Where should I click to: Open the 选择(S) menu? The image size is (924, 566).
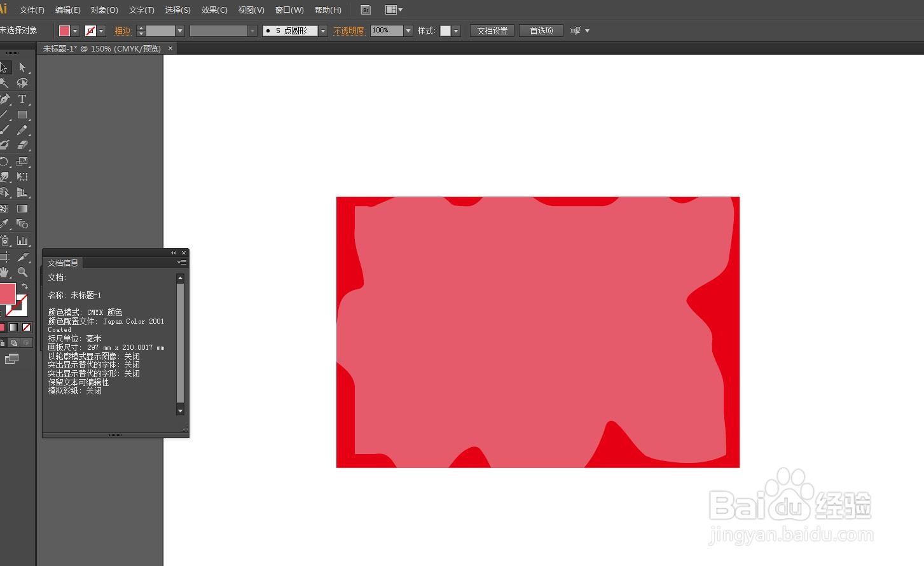click(x=177, y=10)
